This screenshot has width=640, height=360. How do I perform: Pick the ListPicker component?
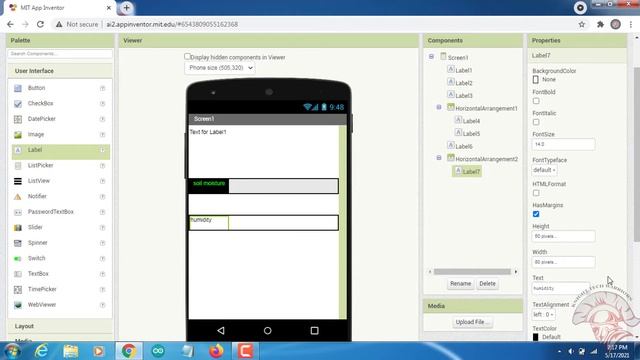(40, 166)
